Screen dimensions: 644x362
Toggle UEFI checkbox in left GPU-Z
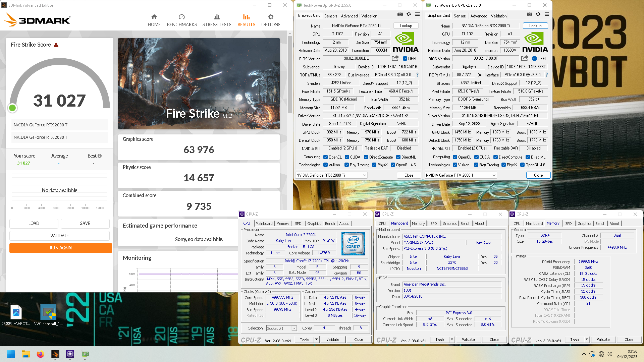[405, 59]
